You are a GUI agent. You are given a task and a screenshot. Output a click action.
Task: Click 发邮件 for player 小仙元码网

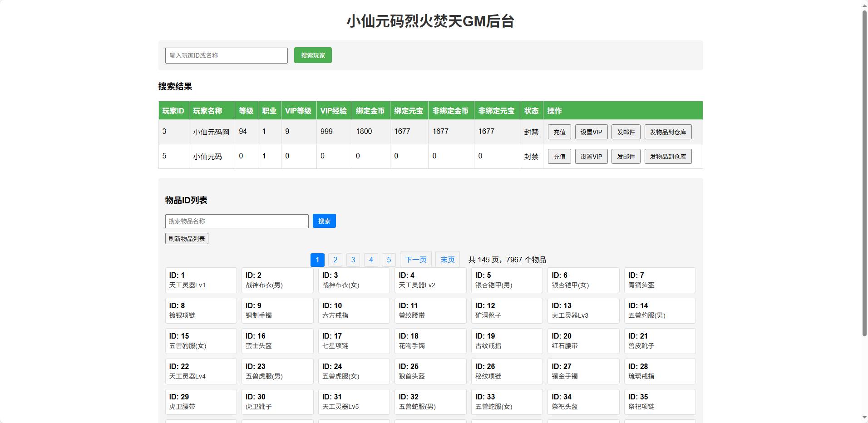(626, 132)
